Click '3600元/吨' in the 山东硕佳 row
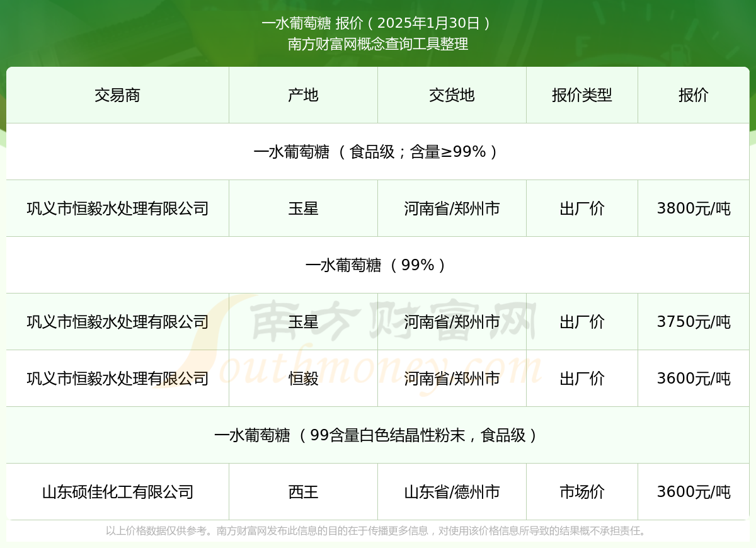This screenshot has width=756, height=548. click(694, 492)
